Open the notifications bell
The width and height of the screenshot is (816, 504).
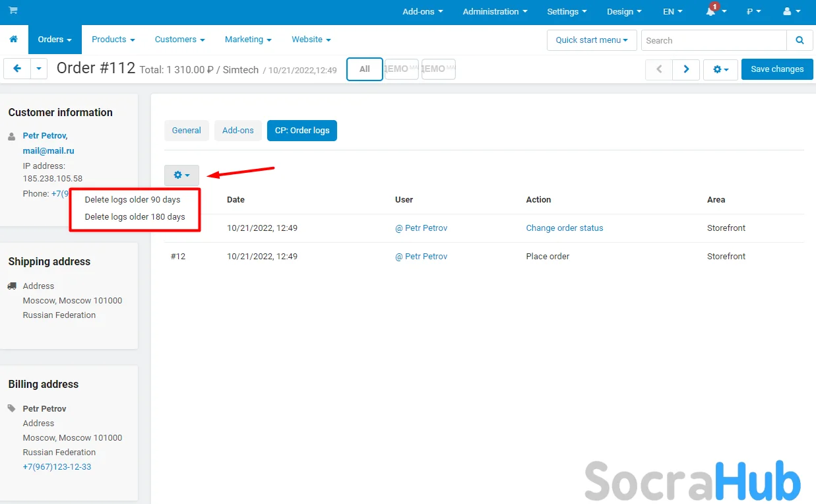point(712,12)
